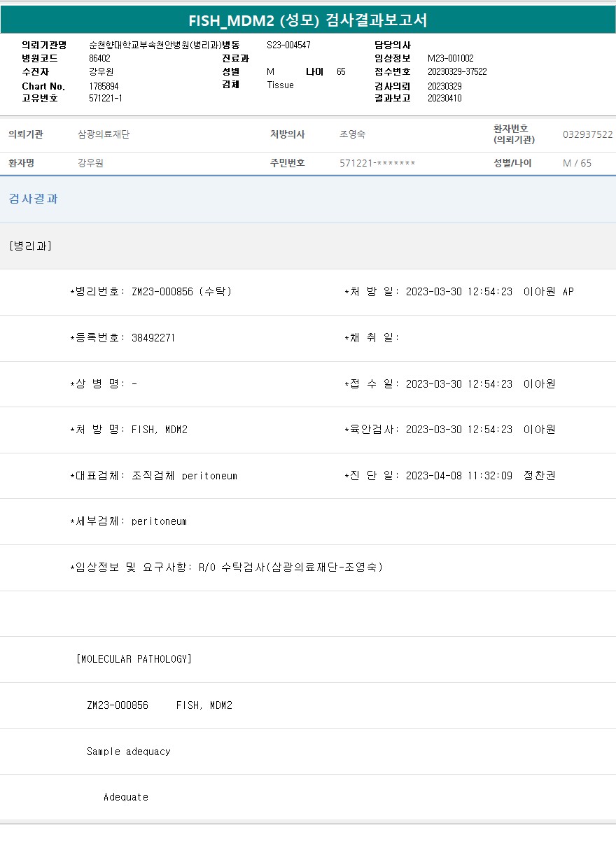Click the Chart No. 1785894 value
The width and height of the screenshot is (616, 853).
pos(104,86)
